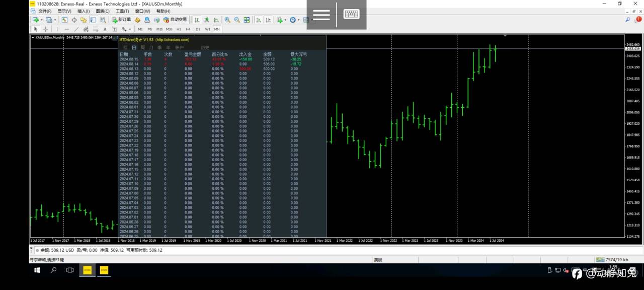
Task: Click the 509.12 balance cell
Action: coord(269,59)
